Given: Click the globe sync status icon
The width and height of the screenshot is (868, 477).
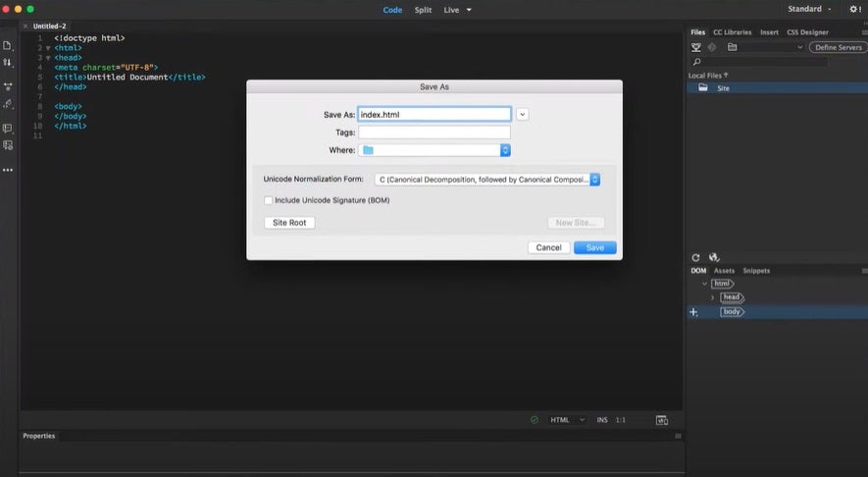Looking at the screenshot, I should 714,257.
